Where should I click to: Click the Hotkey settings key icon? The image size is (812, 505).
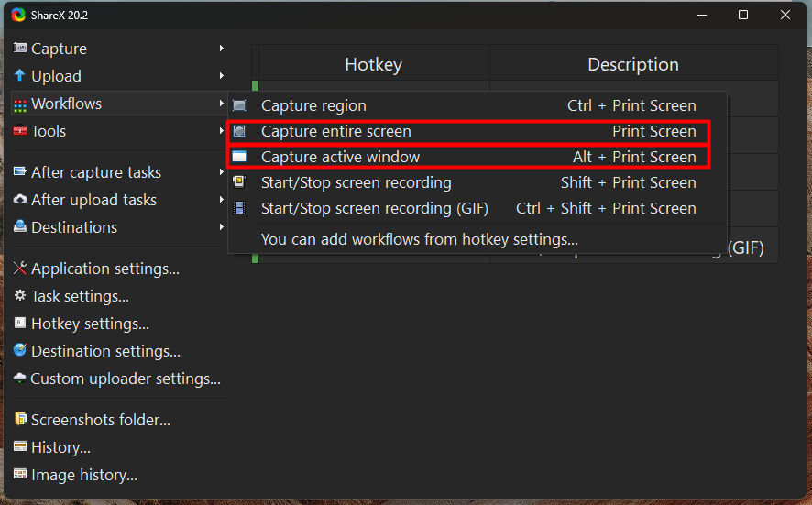point(19,324)
